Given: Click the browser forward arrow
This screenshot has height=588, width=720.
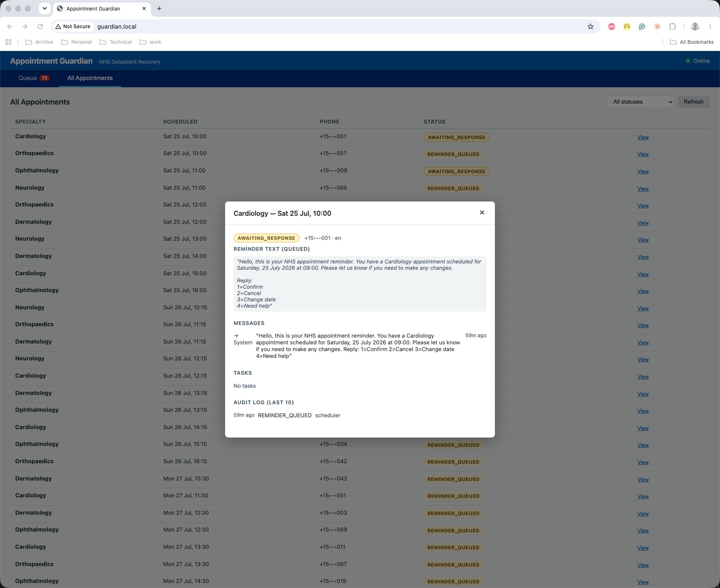Looking at the screenshot, I should [x=25, y=27].
